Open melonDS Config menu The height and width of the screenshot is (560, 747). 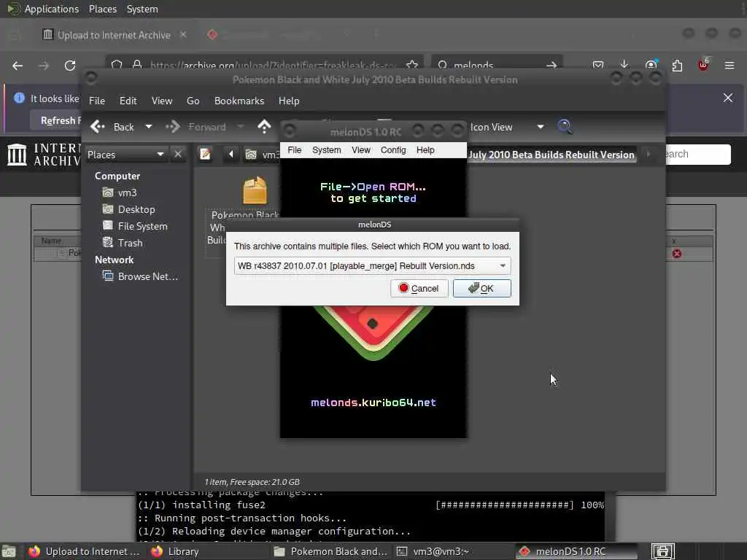tap(393, 150)
